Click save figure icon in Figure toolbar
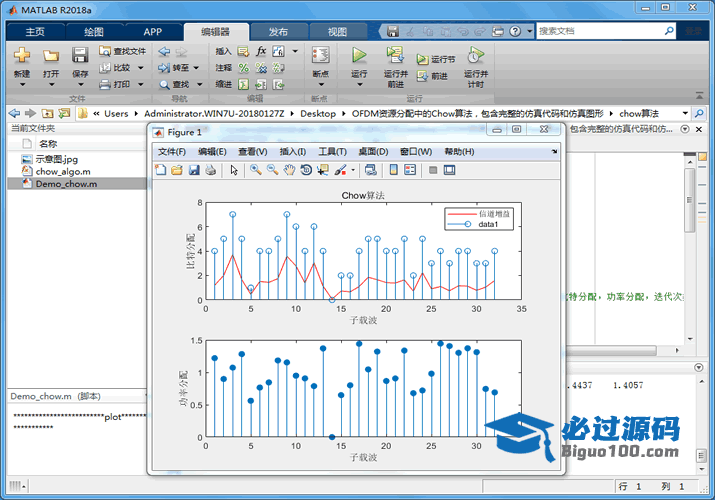This screenshot has height=500, width=715. (x=194, y=170)
